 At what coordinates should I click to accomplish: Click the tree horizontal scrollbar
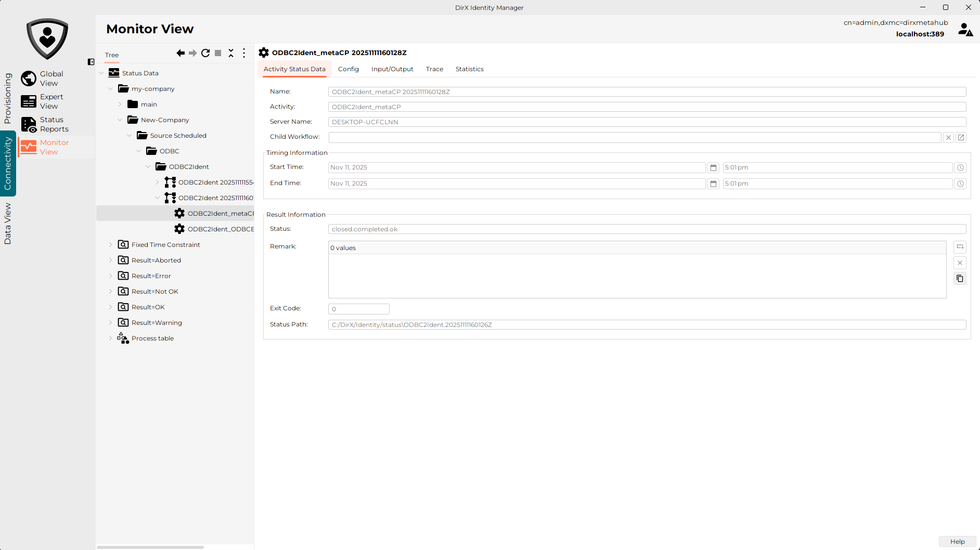[x=150, y=547]
